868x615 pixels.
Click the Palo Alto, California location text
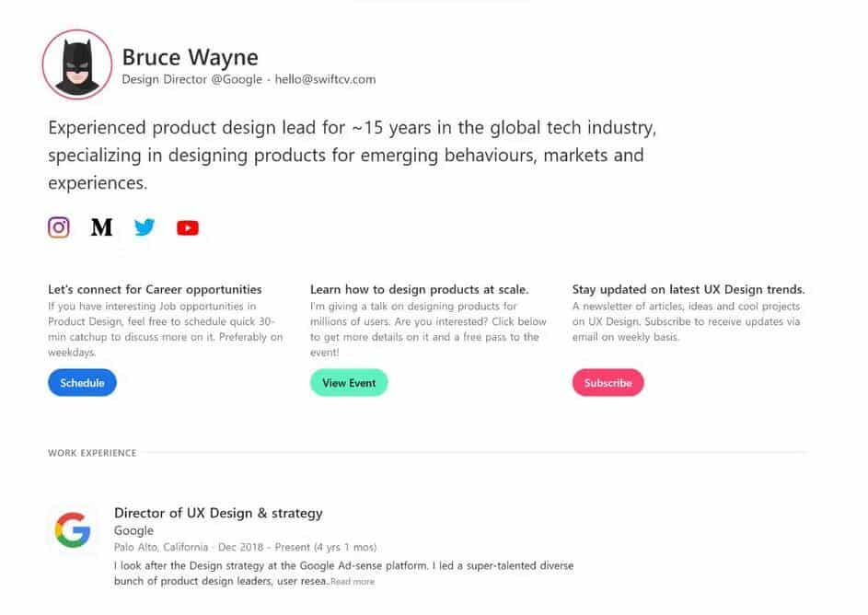(159, 548)
